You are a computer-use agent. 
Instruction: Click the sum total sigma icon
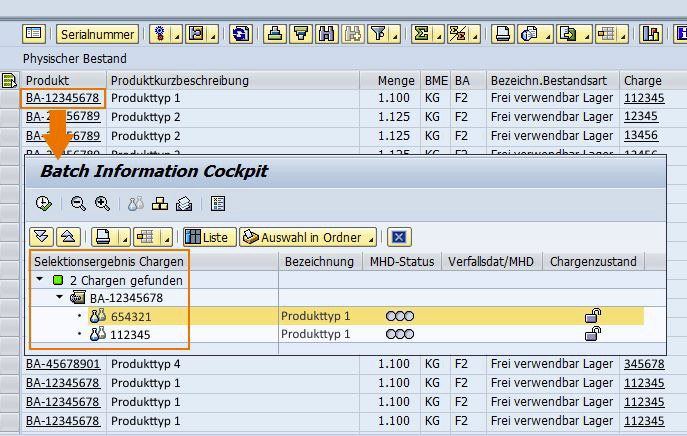pyautogui.click(x=424, y=34)
